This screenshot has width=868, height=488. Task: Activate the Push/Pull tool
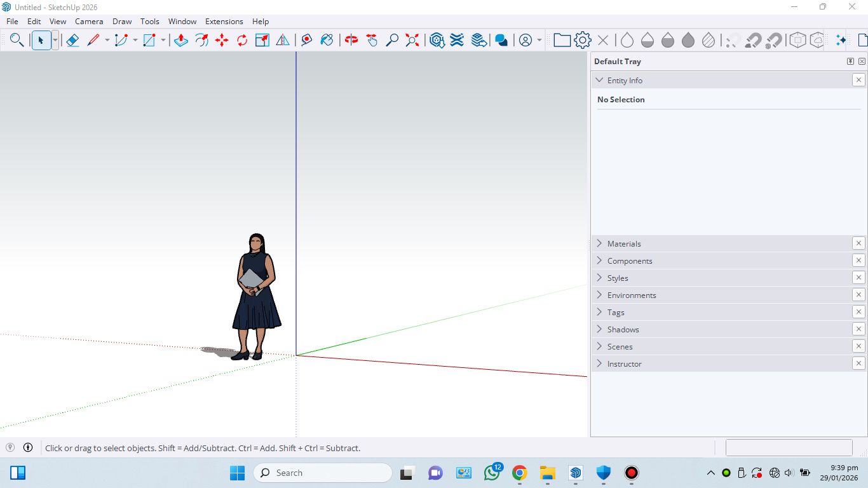pos(181,40)
